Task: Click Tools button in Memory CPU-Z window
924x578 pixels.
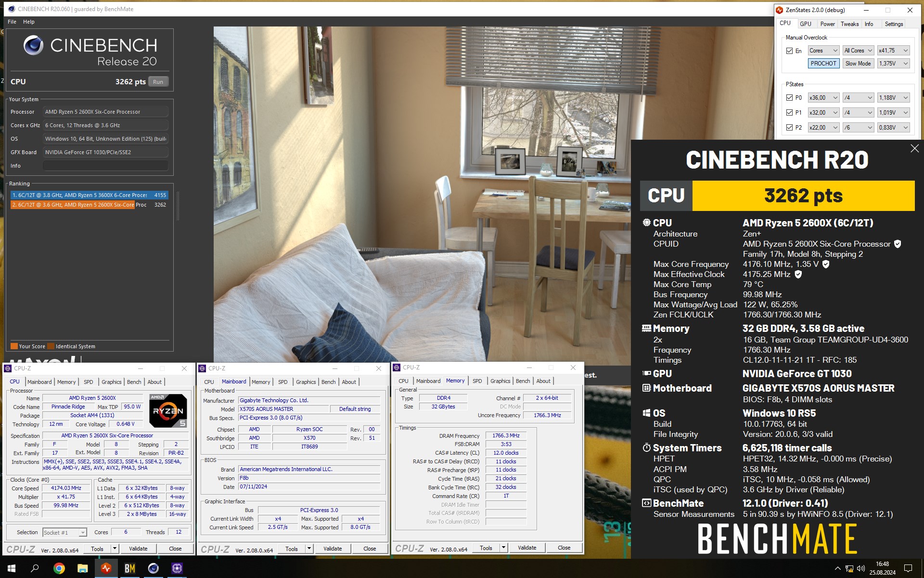Action: pyautogui.click(x=486, y=548)
